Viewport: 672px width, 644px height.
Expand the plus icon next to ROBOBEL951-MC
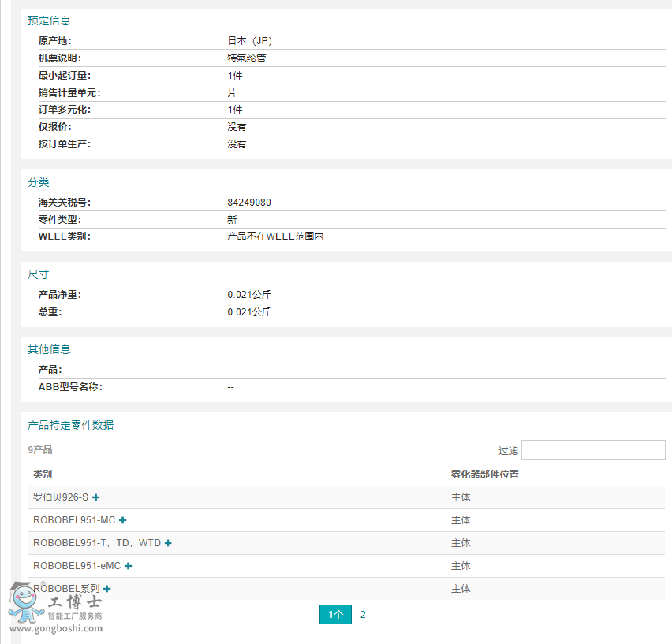coord(123,520)
